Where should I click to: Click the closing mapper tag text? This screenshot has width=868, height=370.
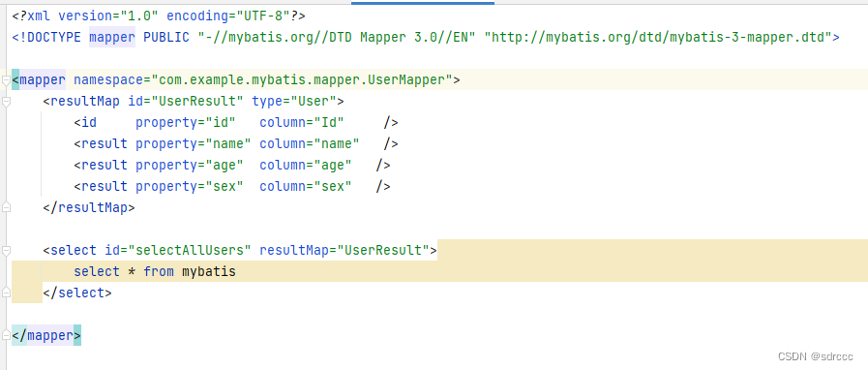tap(45, 335)
